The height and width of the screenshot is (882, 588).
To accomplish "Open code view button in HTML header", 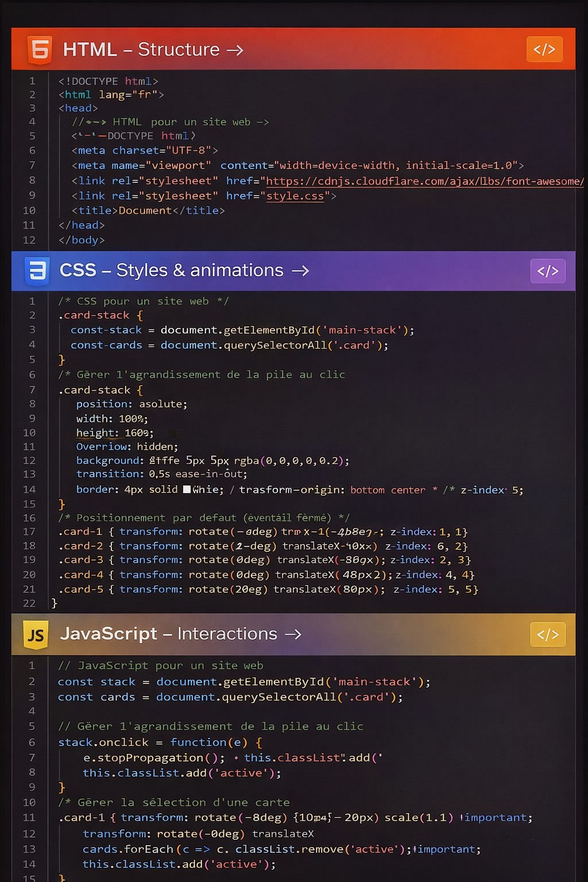I will 544,49.
